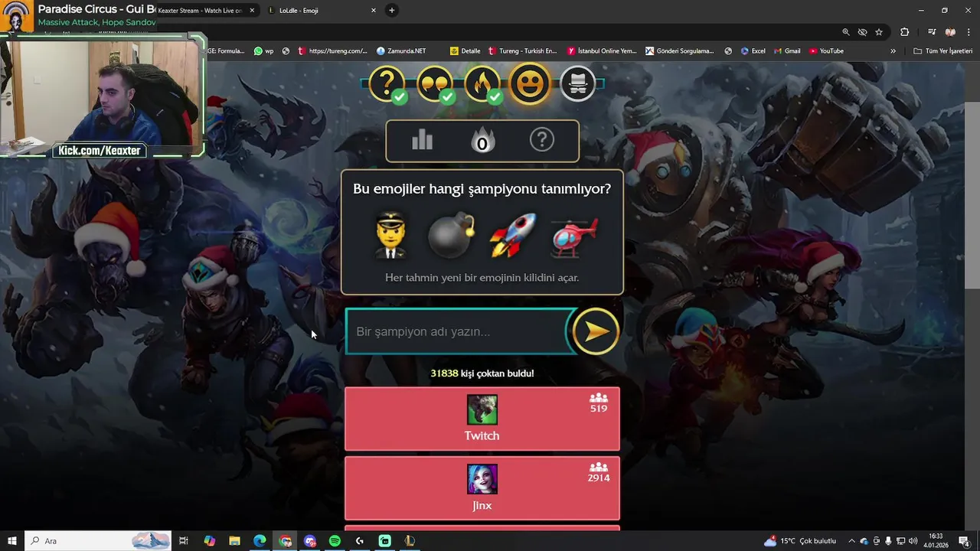The image size is (980, 551).
Task: Open the Excel bookmark
Action: [x=753, y=51]
